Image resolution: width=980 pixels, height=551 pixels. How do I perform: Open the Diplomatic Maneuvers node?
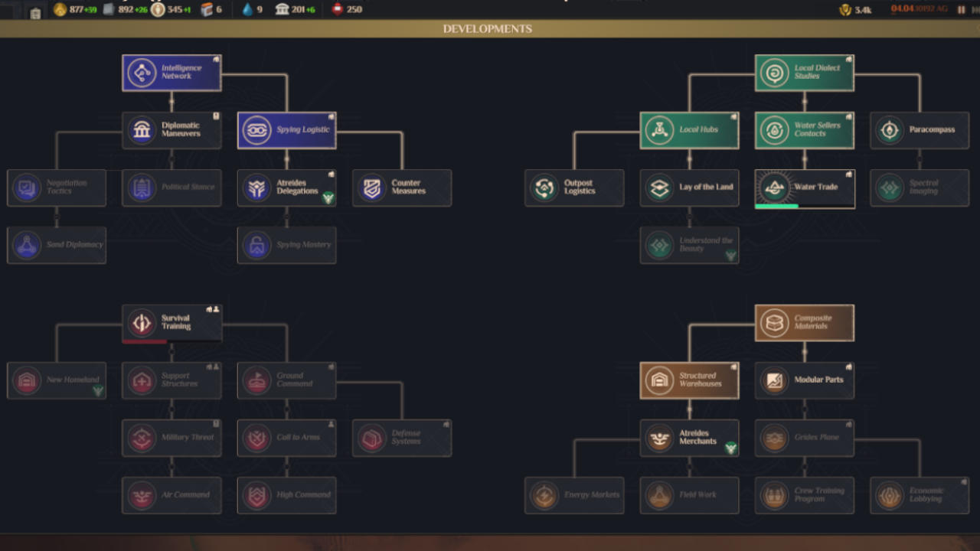(171, 130)
